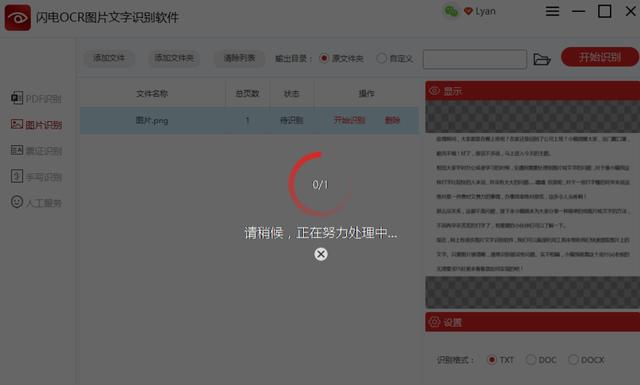Browse output folder with the folder icon
Screen dimensions: 640x385
(542, 59)
